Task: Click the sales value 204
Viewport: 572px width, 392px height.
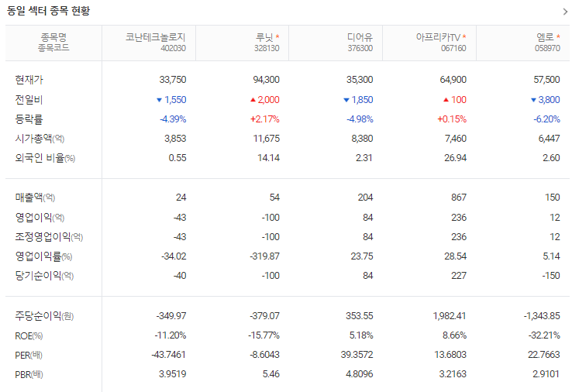Action: (x=365, y=198)
